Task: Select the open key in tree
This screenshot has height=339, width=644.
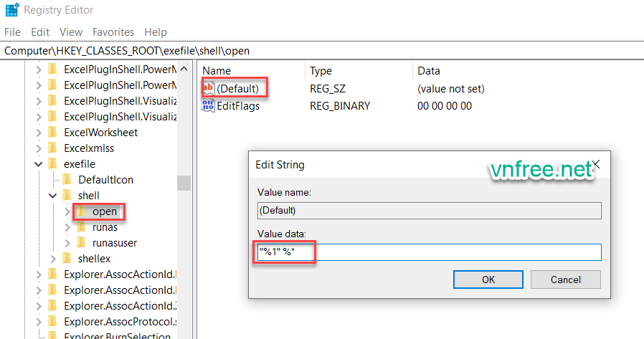Action: click(104, 211)
